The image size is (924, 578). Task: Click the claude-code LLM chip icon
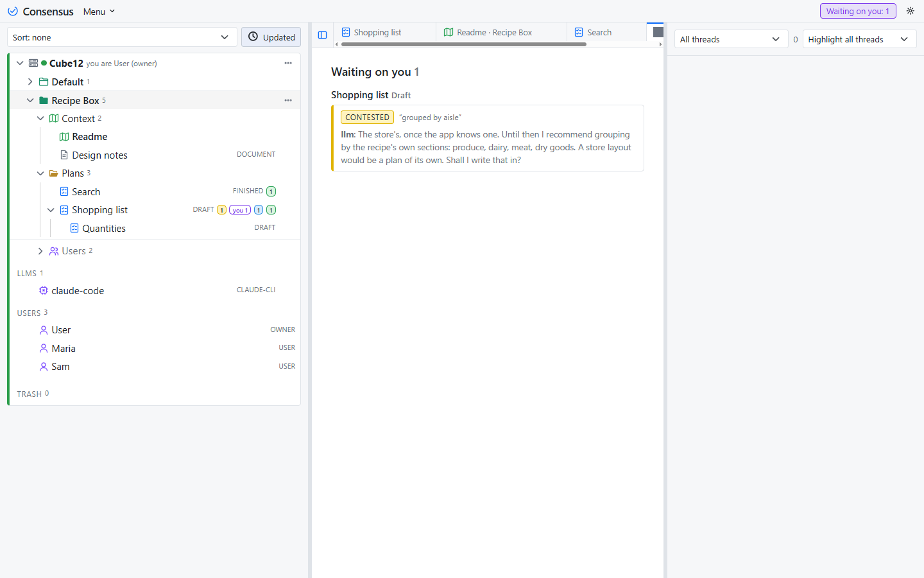point(44,290)
